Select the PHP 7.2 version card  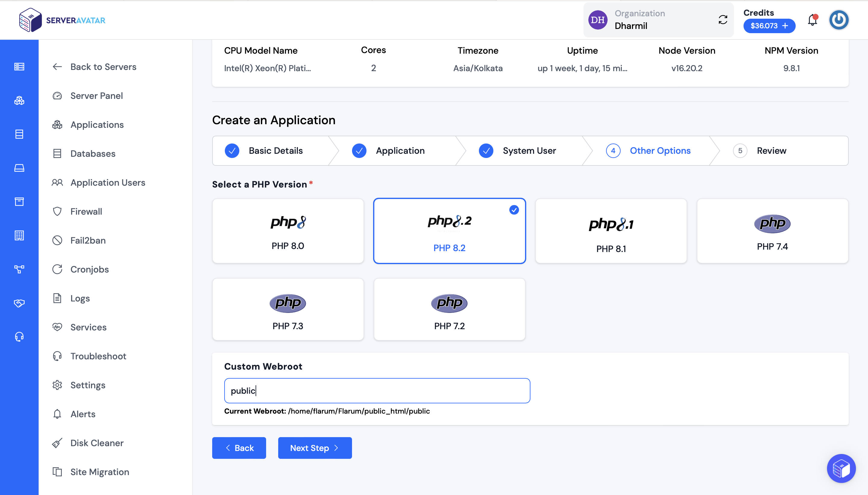(449, 309)
